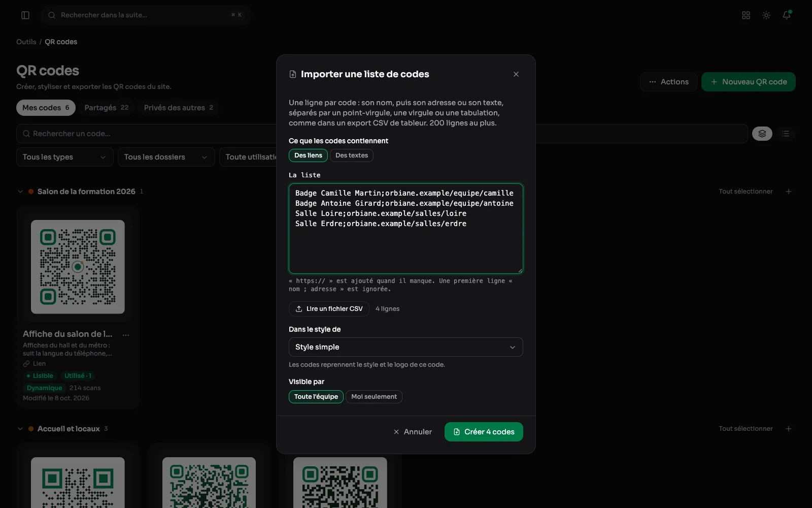
Task: Switch to 'Privés des autres' tab
Action: click(179, 108)
